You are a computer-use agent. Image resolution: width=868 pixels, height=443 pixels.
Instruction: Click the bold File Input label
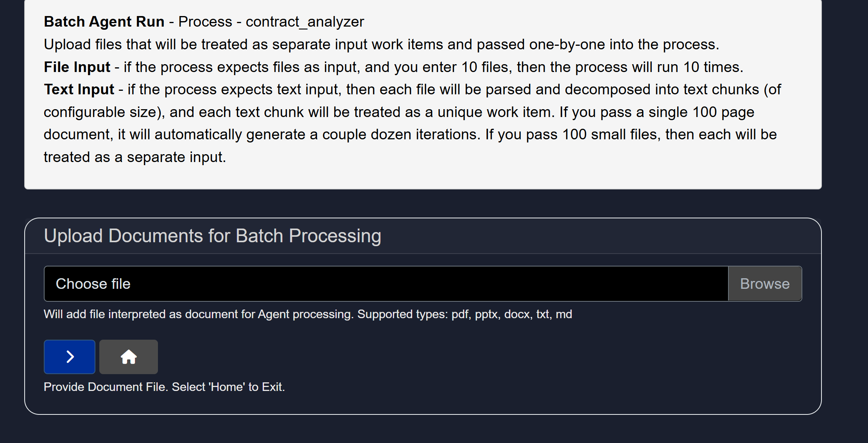pyautogui.click(x=77, y=67)
